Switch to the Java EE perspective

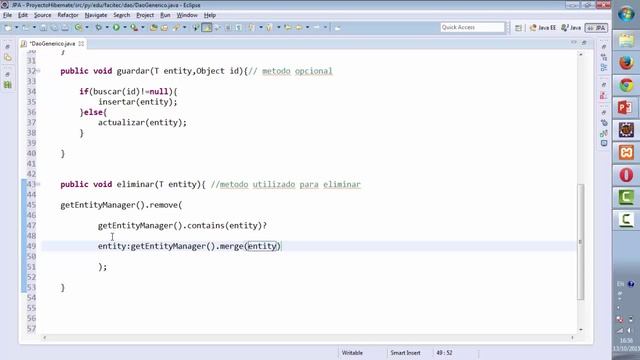coord(543,28)
